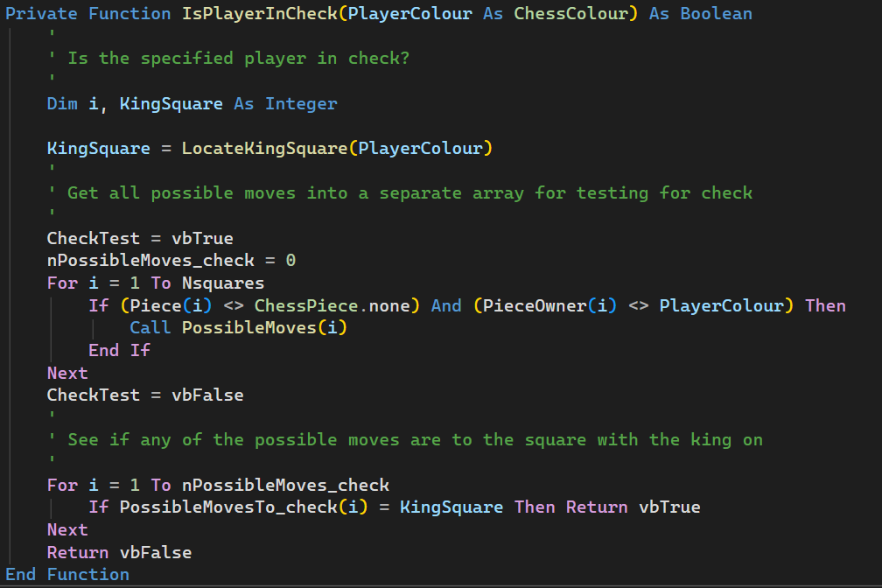
Task: Click the Integer type in the Dim line
Action: tap(301, 103)
